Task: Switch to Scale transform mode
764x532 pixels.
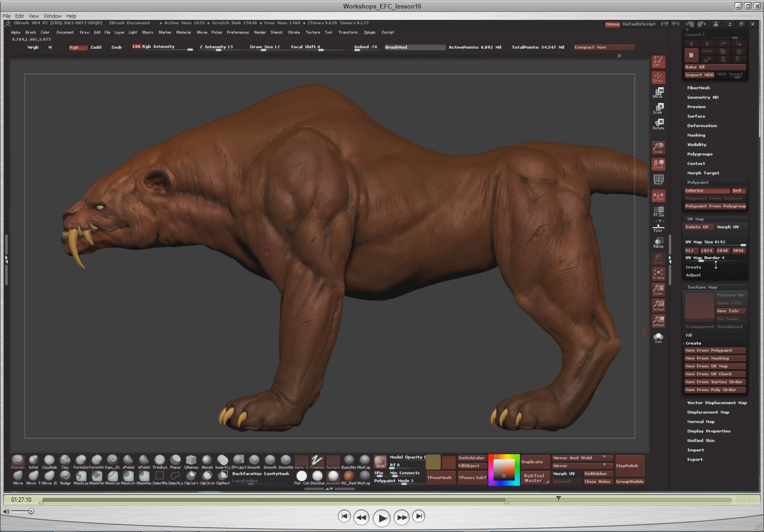Action: 658,109
